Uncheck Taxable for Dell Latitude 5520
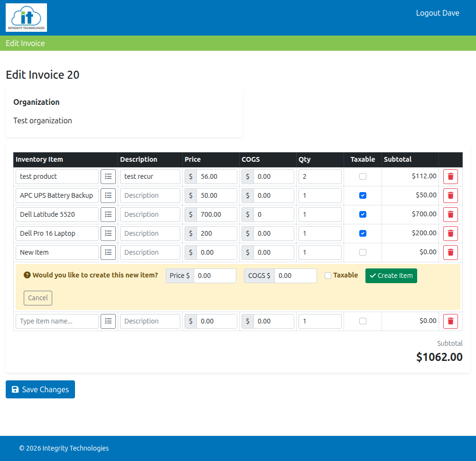 click(363, 214)
